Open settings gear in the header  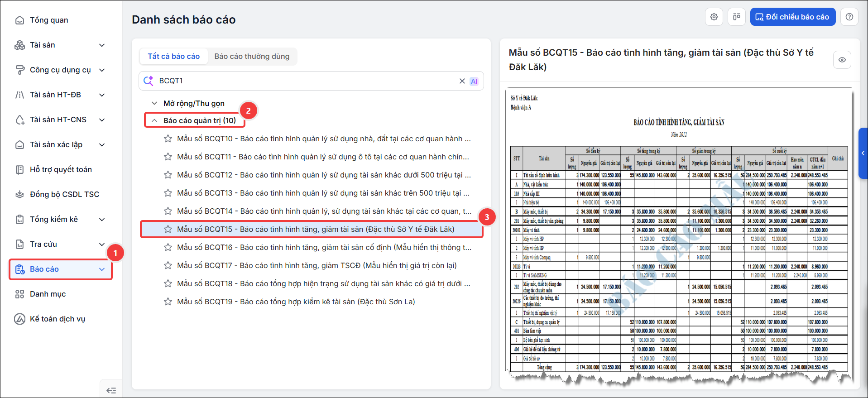click(714, 17)
